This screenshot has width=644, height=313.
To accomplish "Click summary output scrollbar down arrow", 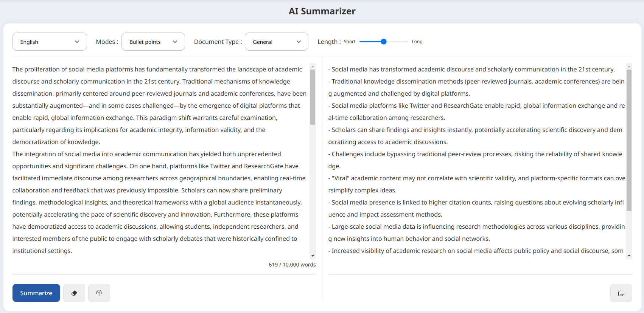I will pyautogui.click(x=629, y=256).
